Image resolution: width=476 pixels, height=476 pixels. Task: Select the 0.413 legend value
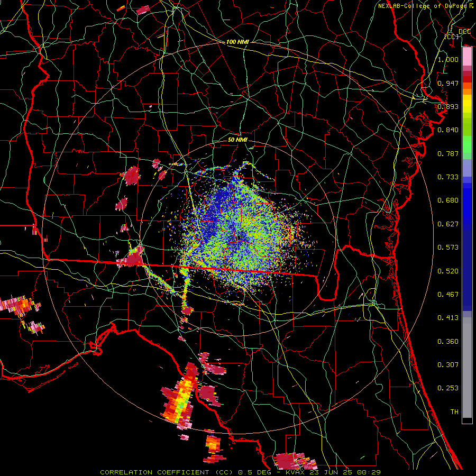[x=448, y=318]
